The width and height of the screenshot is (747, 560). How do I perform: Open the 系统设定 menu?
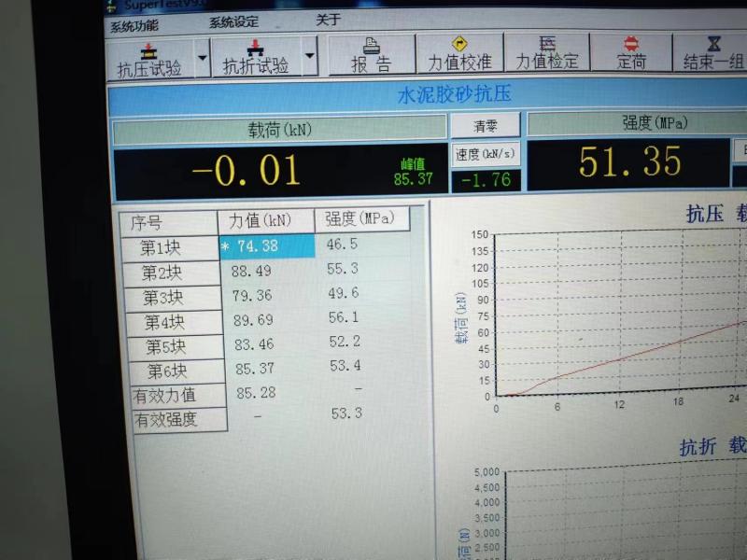pos(233,22)
